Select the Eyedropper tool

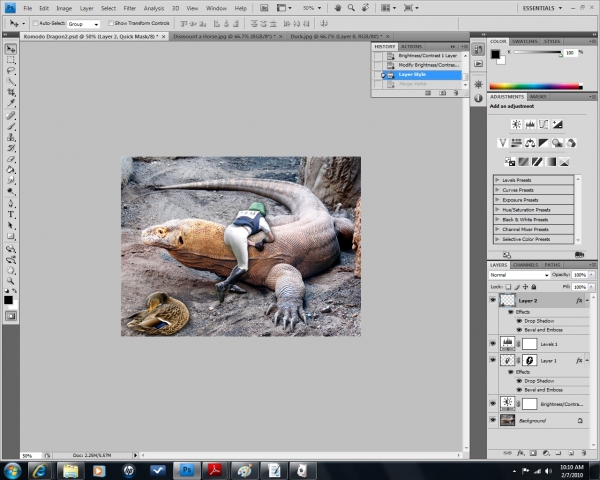click(11, 103)
